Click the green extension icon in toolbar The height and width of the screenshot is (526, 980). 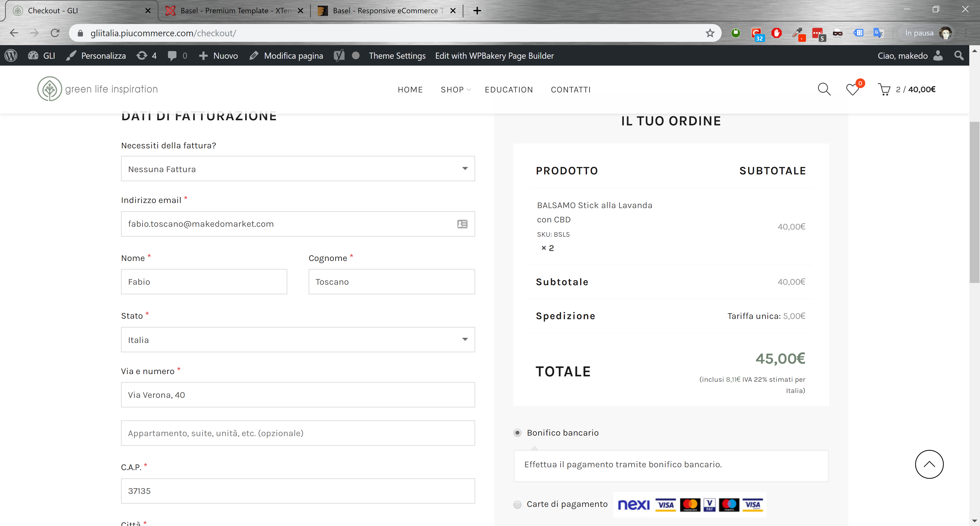[736, 33]
